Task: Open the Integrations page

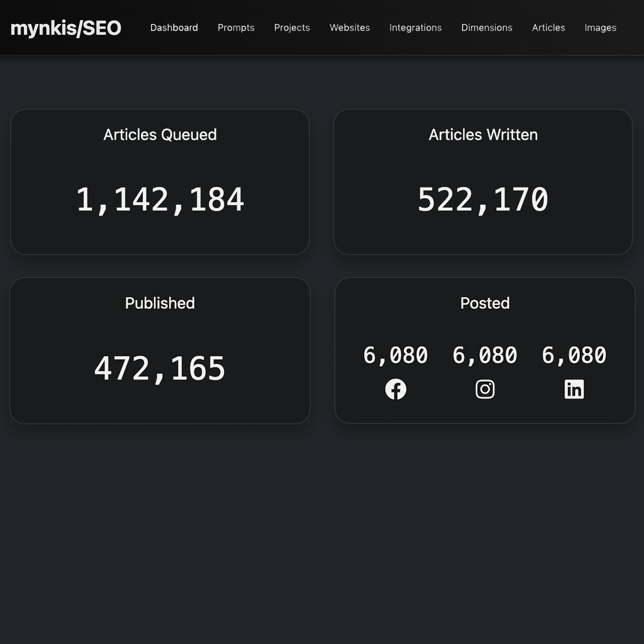Action: 415,28
